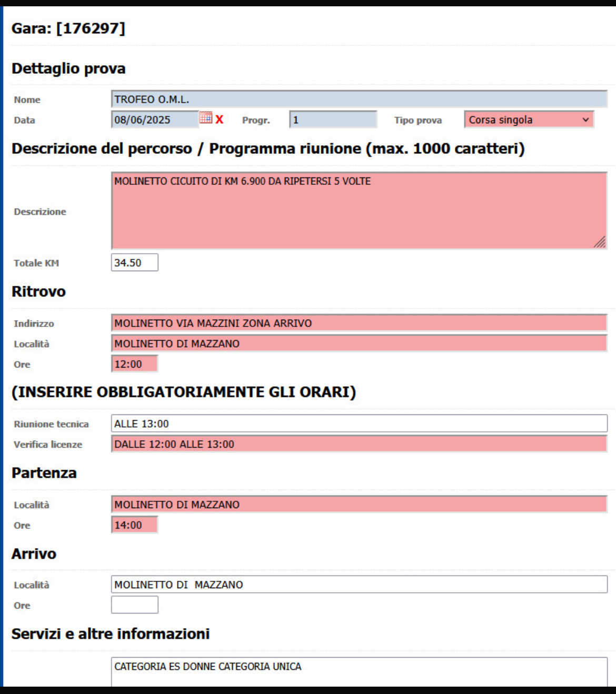The width and height of the screenshot is (616, 694).
Task: Focus the Partenza Località field
Action: tap(359, 504)
